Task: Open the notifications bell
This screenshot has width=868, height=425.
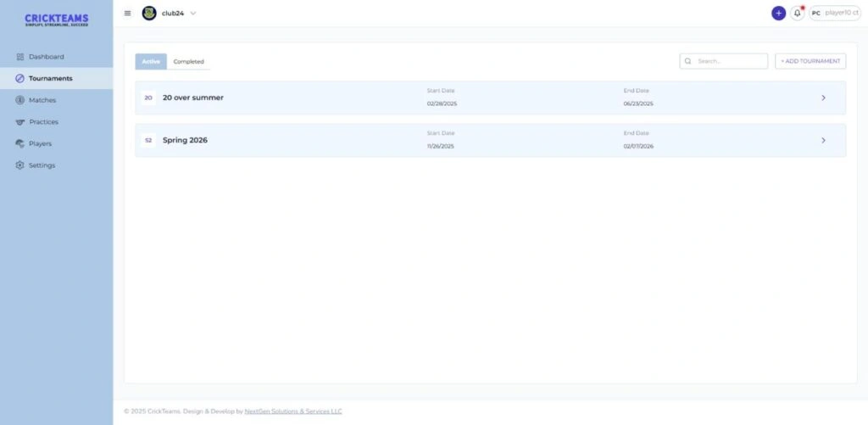Action: (x=797, y=14)
